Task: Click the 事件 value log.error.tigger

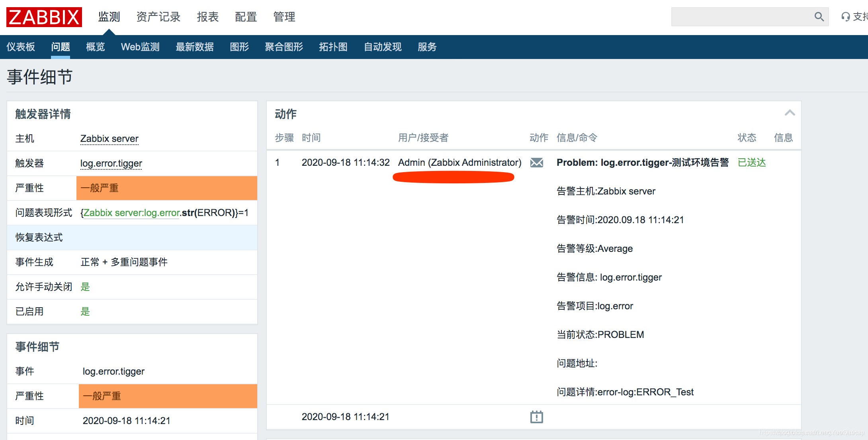Action: [113, 371]
